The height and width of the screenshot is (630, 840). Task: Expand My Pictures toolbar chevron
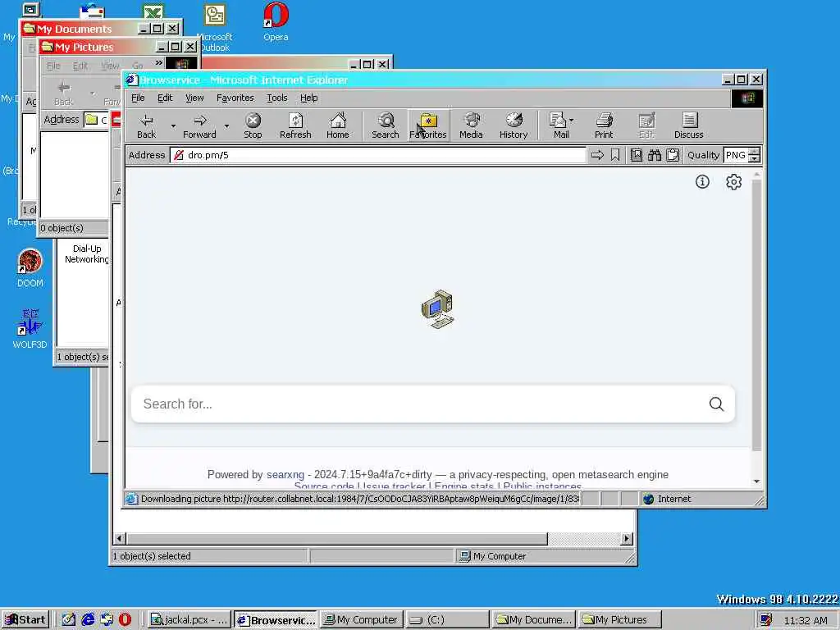pos(158,63)
